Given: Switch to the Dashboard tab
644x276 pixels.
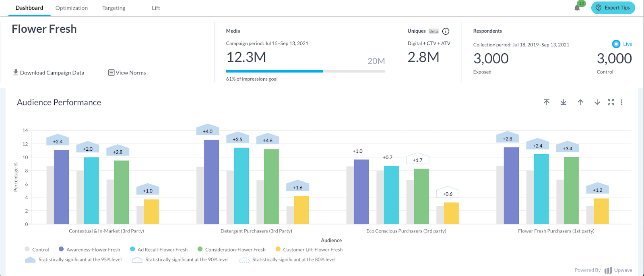Looking at the screenshot, I should (x=29, y=8).
